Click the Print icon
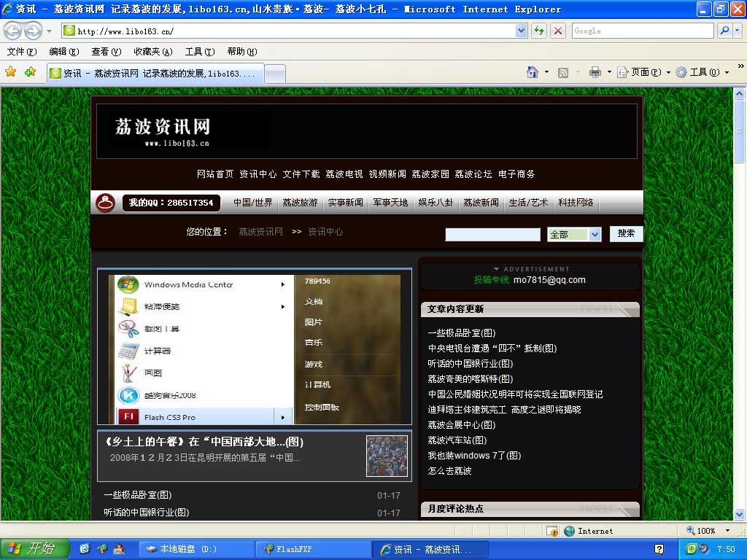Viewport: 747px width, 560px height. click(x=595, y=72)
